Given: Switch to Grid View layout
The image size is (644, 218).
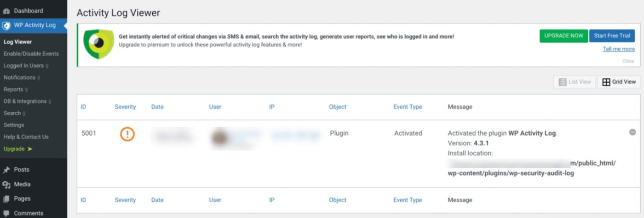Looking at the screenshot, I should point(619,82).
